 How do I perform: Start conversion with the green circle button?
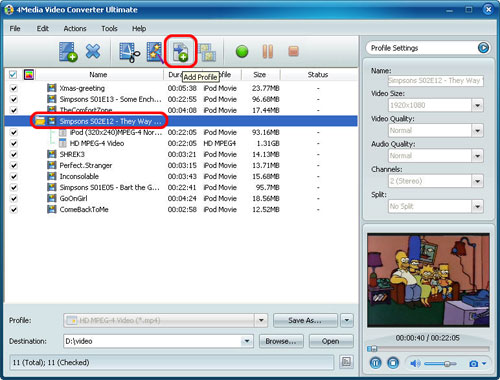click(x=242, y=52)
